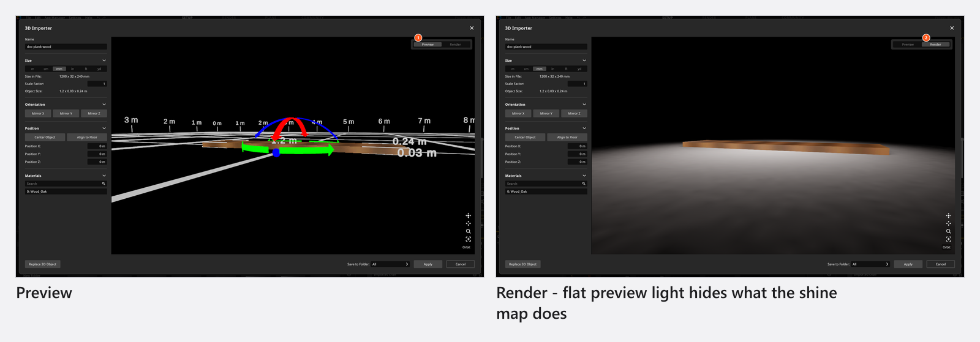This screenshot has height=342, width=980.
Task: Click the Scale Factor field in left dialog
Action: pos(97,84)
